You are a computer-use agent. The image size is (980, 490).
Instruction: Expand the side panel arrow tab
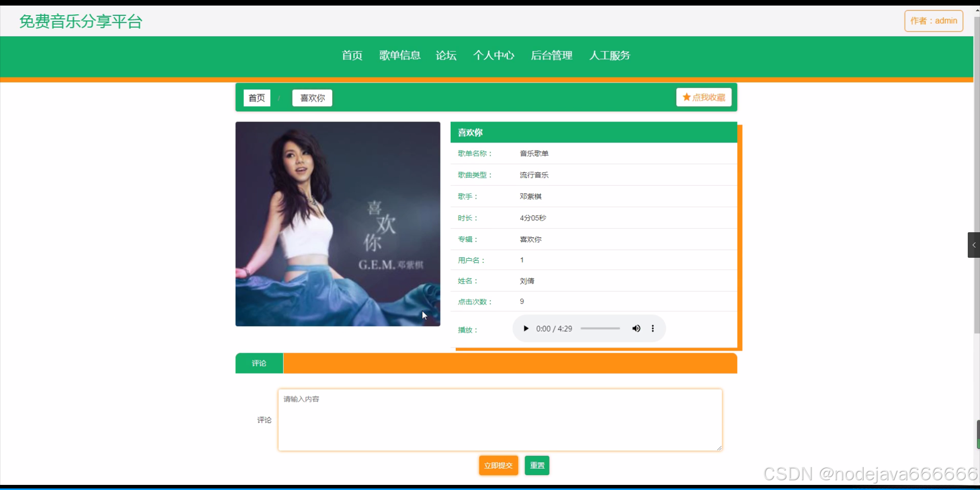point(973,245)
